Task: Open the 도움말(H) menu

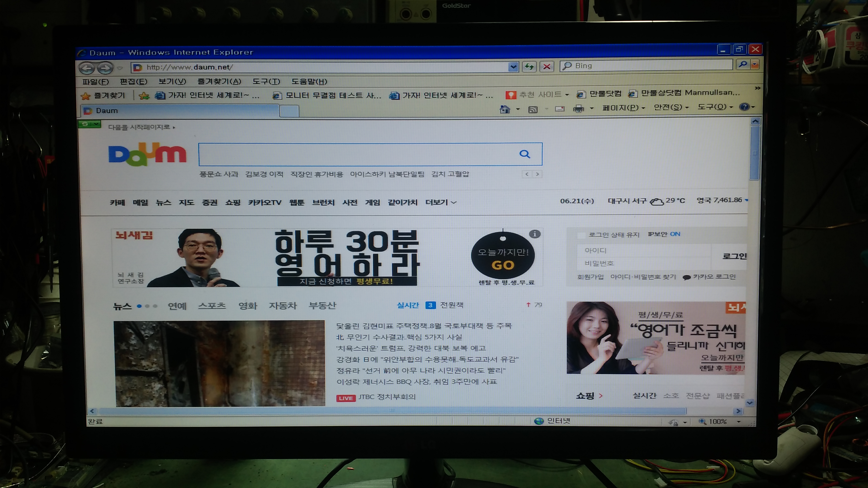Action: coord(309,82)
